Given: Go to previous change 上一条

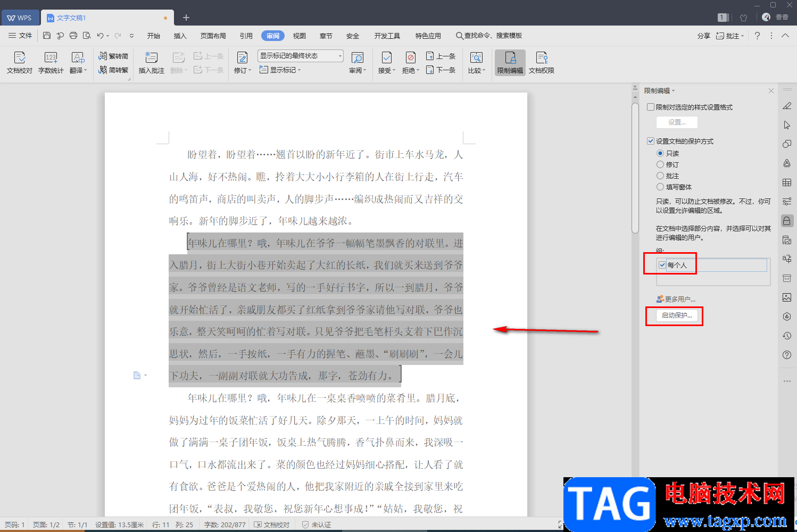Looking at the screenshot, I should coord(441,56).
